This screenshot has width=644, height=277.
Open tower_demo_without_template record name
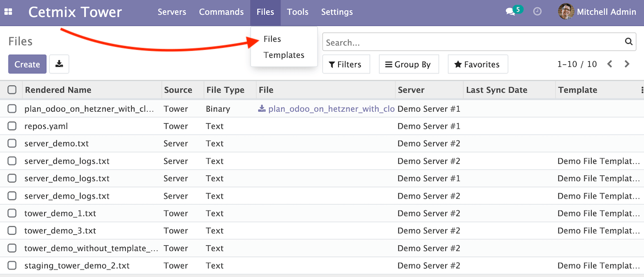pyautogui.click(x=92, y=248)
